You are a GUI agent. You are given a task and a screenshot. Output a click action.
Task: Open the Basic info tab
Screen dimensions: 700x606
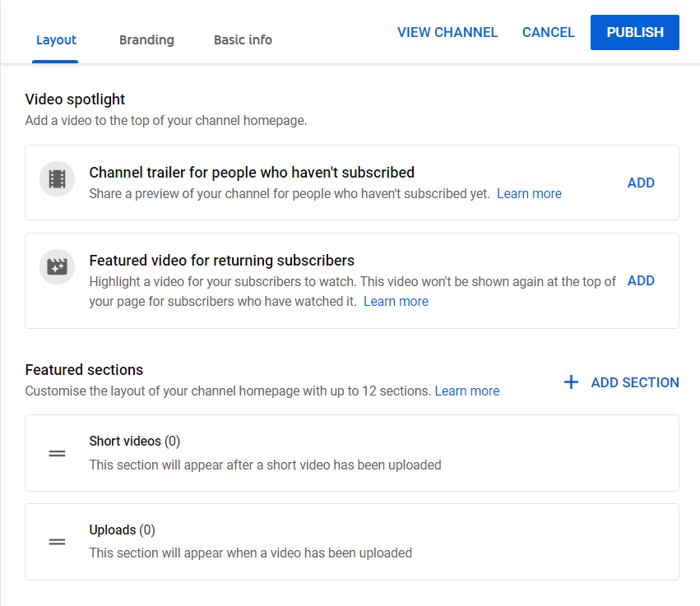(x=243, y=39)
